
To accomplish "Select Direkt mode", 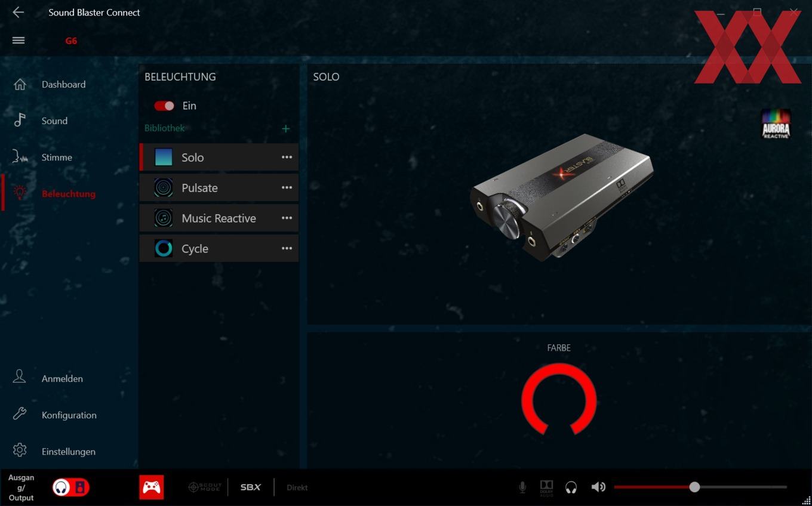I will coord(297,488).
